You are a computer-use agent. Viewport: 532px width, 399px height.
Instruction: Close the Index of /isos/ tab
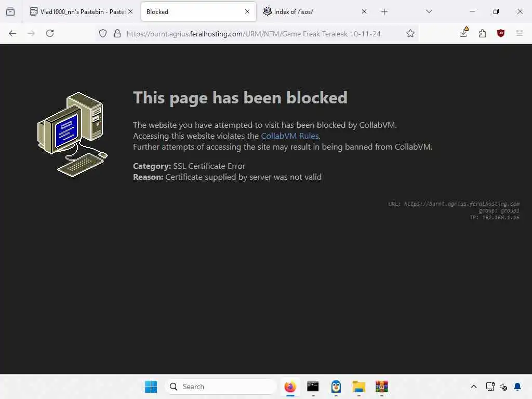(364, 11)
